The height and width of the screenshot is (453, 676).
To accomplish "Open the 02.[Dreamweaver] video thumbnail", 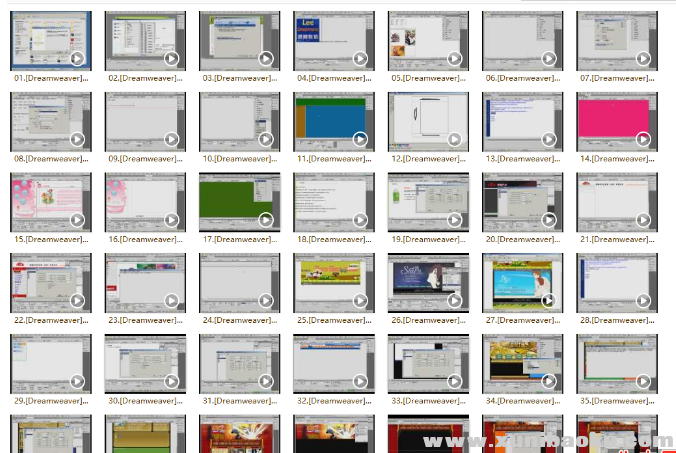I will pos(145,40).
